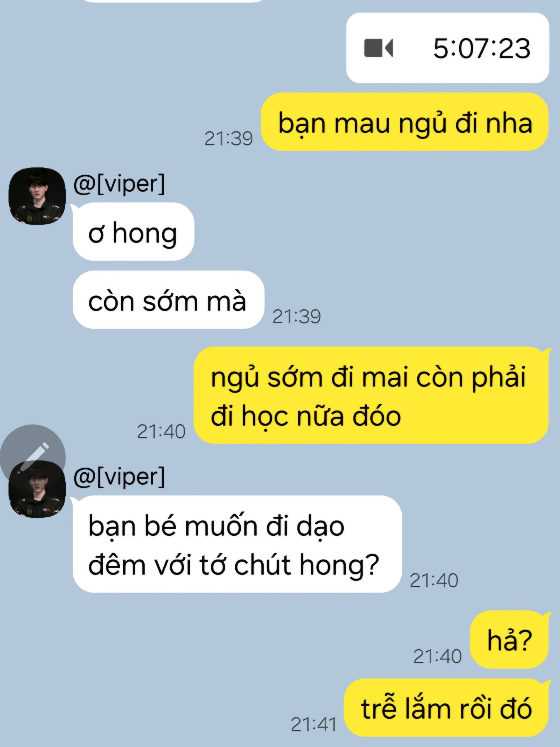Open the 5:07:23 video call record
Image resolution: width=560 pixels, height=747 pixels.
point(448,48)
